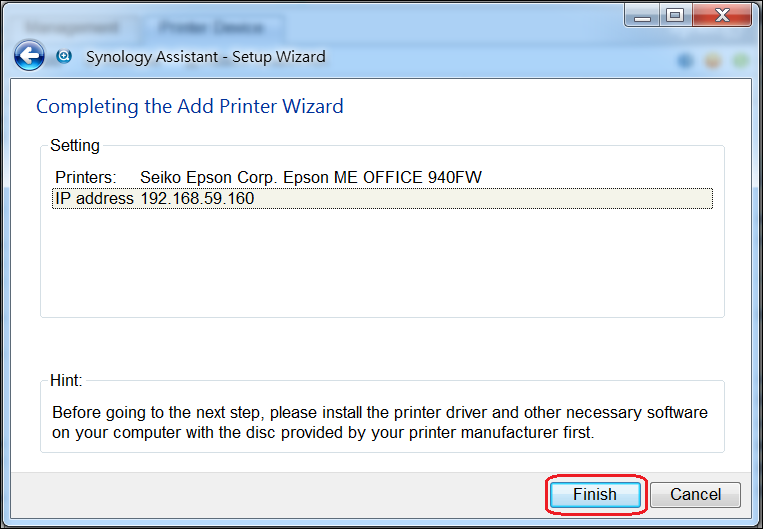763x529 pixels.
Task: Click the Finish button
Action: click(595, 494)
